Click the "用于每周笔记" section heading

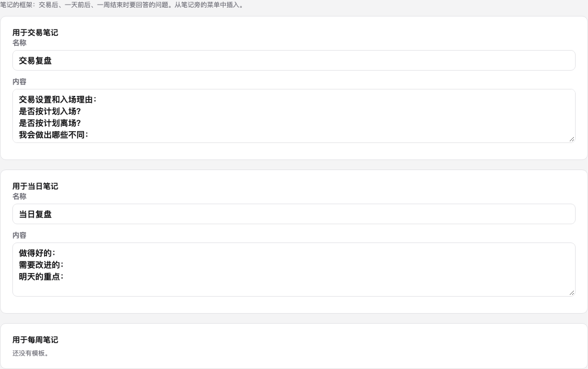(x=35, y=340)
